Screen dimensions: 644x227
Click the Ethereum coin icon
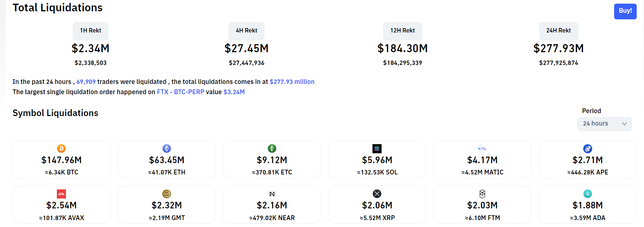click(167, 149)
